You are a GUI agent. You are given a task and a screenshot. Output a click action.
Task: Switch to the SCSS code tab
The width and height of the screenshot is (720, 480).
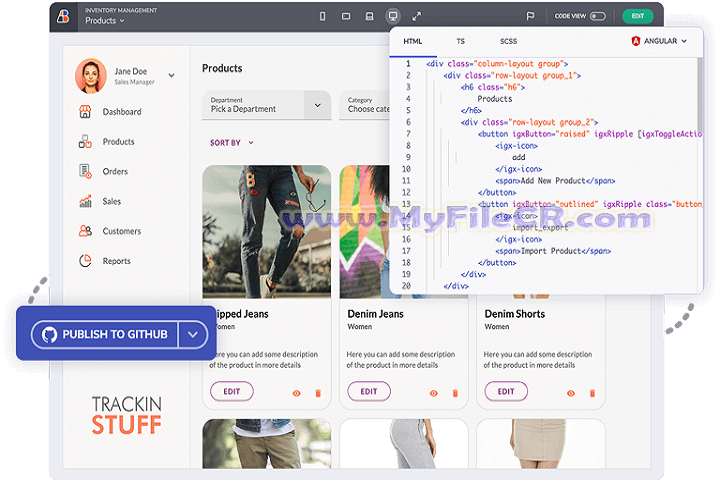pyautogui.click(x=508, y=41)
